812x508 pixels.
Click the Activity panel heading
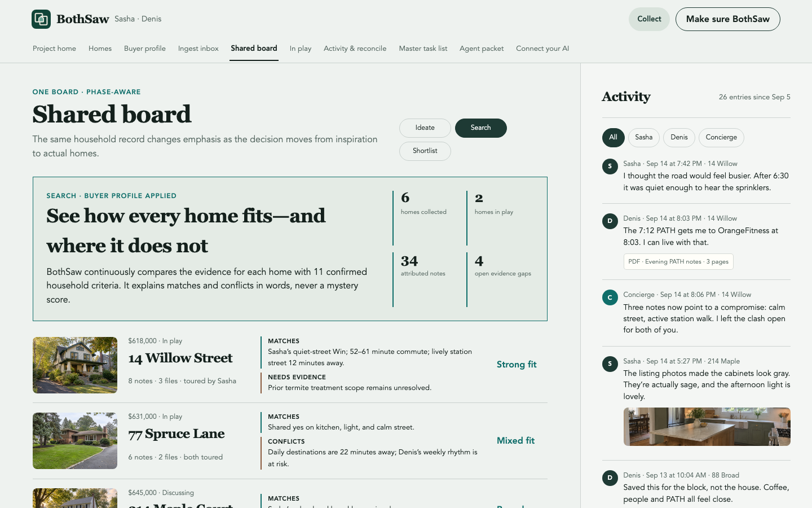coord(626,97)
